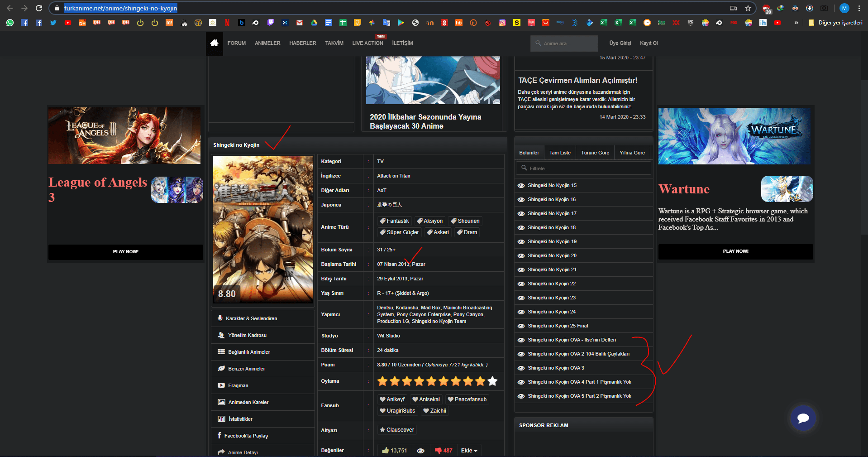868x457 pixels.
Task: Toggle watched eye for Shingeki no Kyojin 24
Action: (521, 312)
